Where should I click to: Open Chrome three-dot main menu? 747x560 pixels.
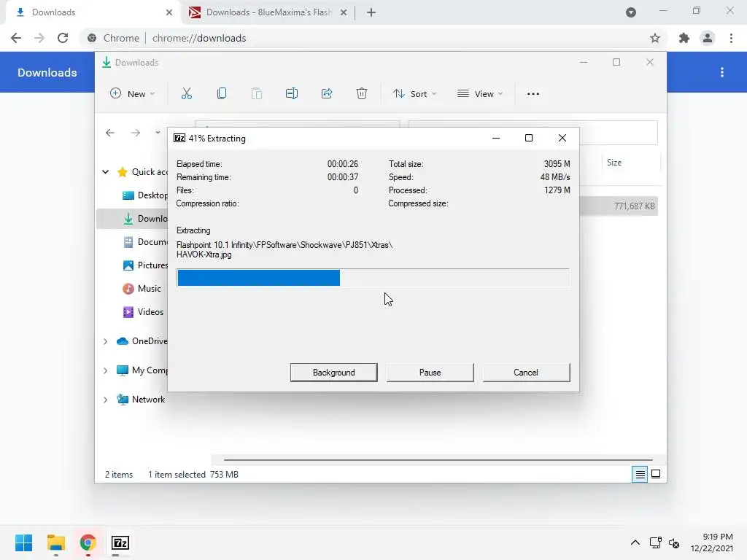(731, 38)
